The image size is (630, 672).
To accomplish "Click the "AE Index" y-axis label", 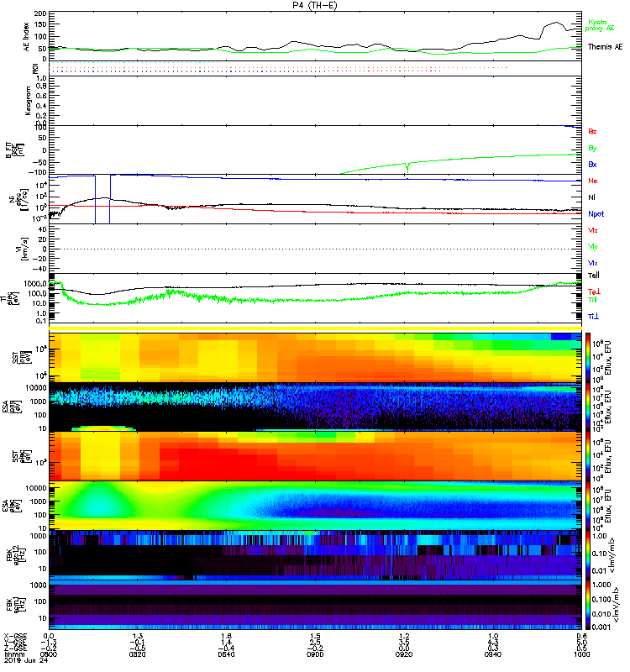I will (x=27, y=37).
